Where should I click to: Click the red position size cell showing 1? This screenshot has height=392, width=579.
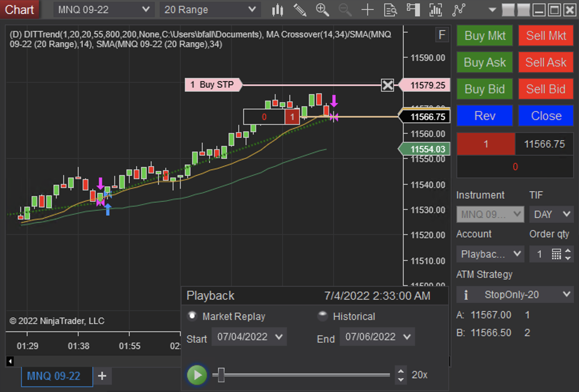486,144
